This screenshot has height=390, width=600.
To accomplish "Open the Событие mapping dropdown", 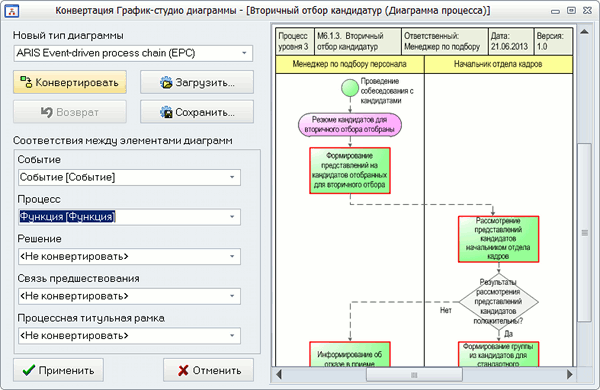I will click(x=232, y=177).
